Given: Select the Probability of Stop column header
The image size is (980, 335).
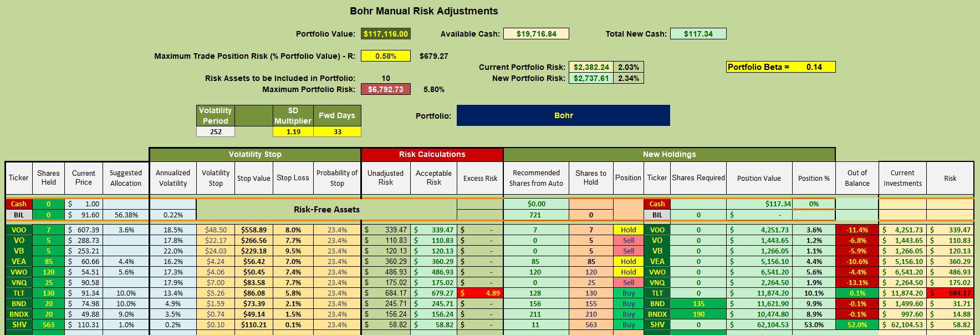Looking at the screenshot, I should point(337,178).
